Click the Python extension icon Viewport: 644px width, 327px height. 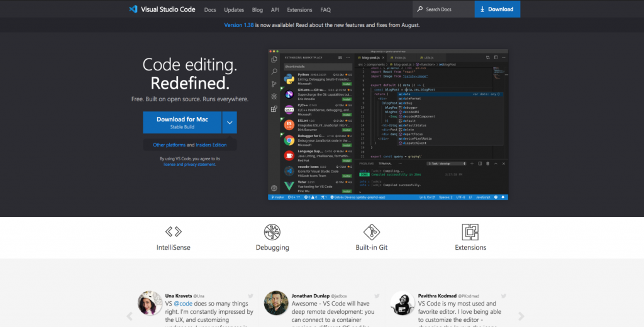coord(289,79)
